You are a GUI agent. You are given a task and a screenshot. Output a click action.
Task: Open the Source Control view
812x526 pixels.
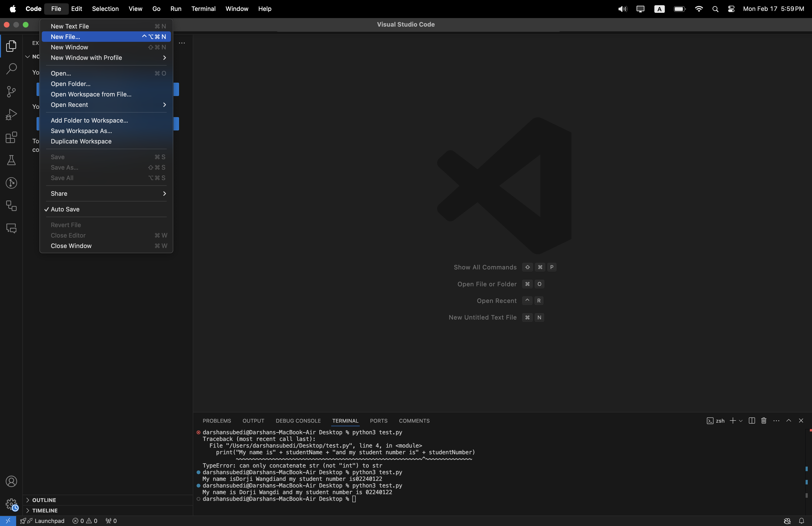click(11, 92)
